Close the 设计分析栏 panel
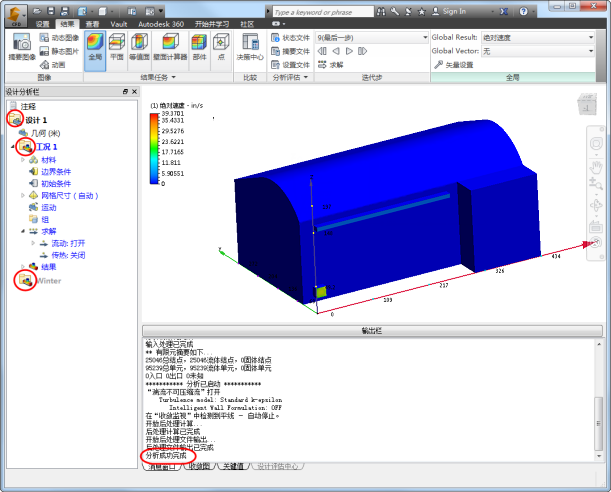The image size is (611, 492). [134, 92]
